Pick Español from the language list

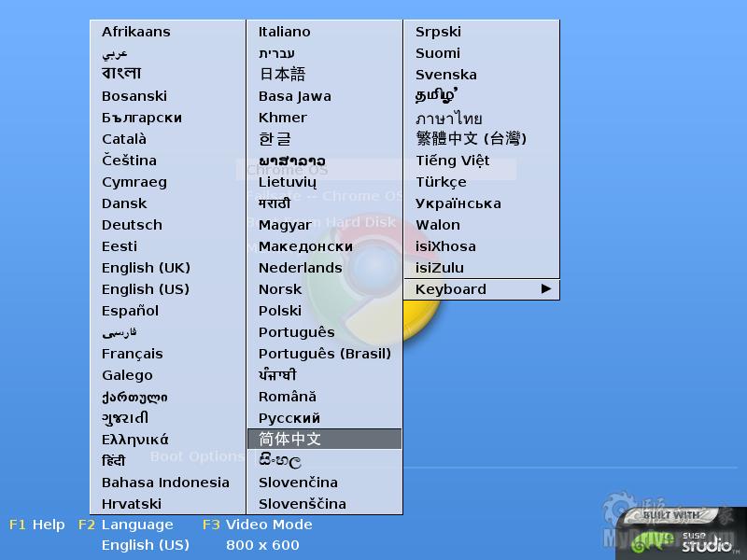click(x=130, y=311)
